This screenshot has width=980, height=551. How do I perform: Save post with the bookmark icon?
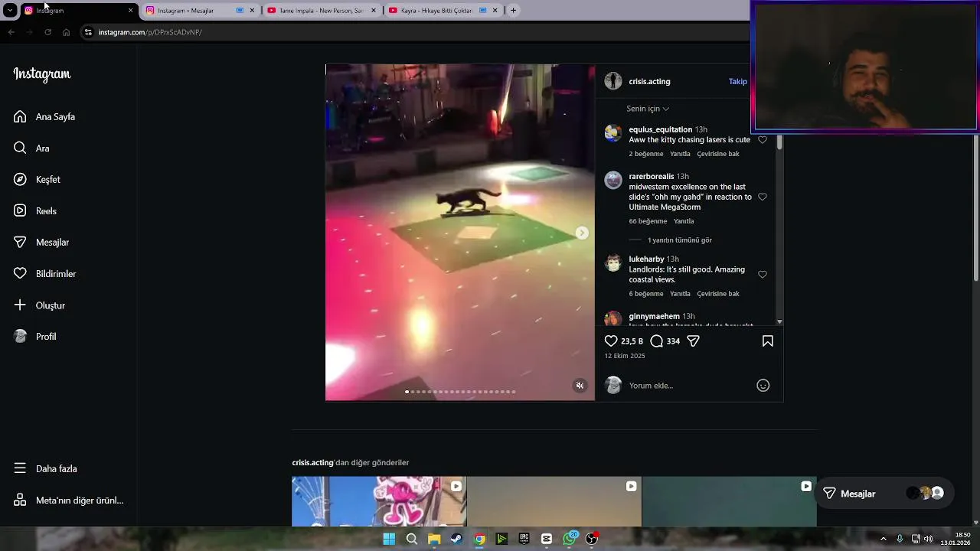click(x=767, y=341)
